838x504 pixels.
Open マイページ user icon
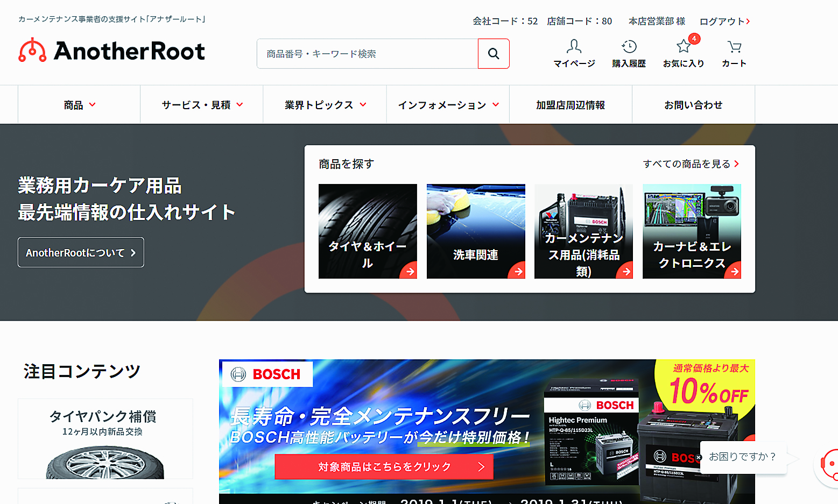pos(574,46)
